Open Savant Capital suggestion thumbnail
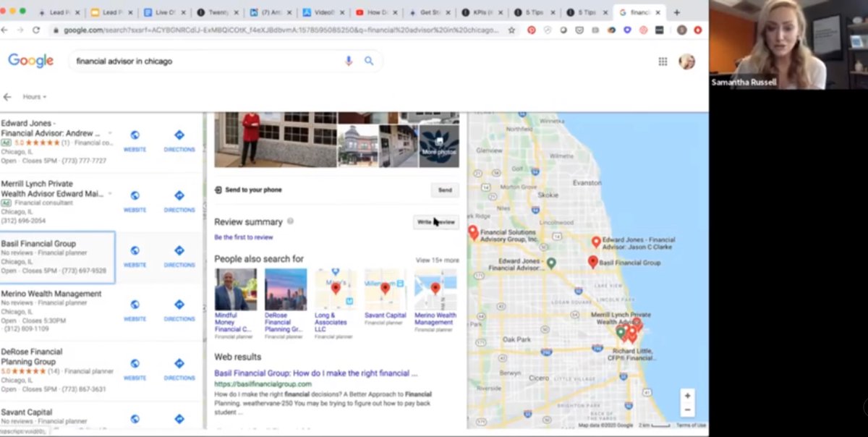This screenshot has height=437, width=868. click(386, 289)
